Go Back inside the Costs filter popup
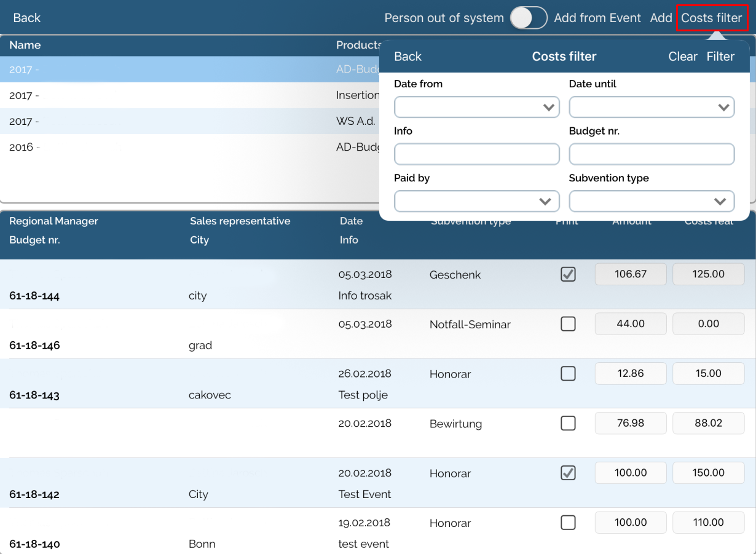The width and height of the screenshot is (756, 554). pos(408,57)
